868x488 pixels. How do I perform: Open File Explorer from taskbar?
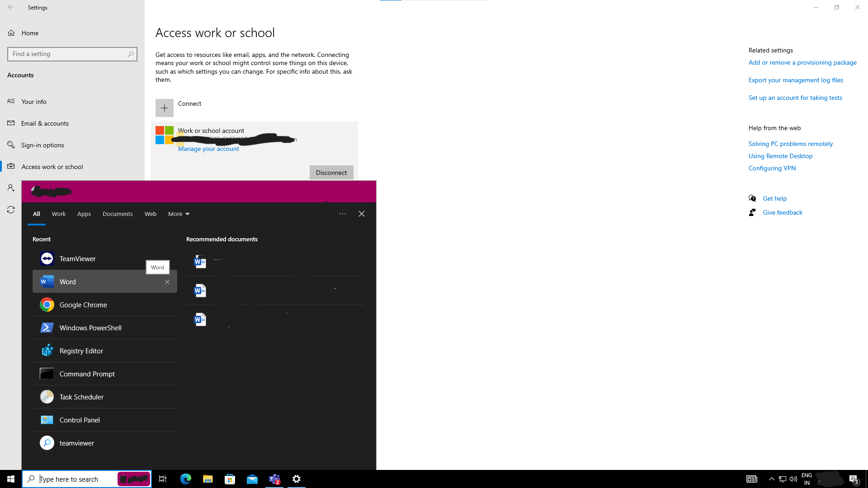[x=208, y=479]
